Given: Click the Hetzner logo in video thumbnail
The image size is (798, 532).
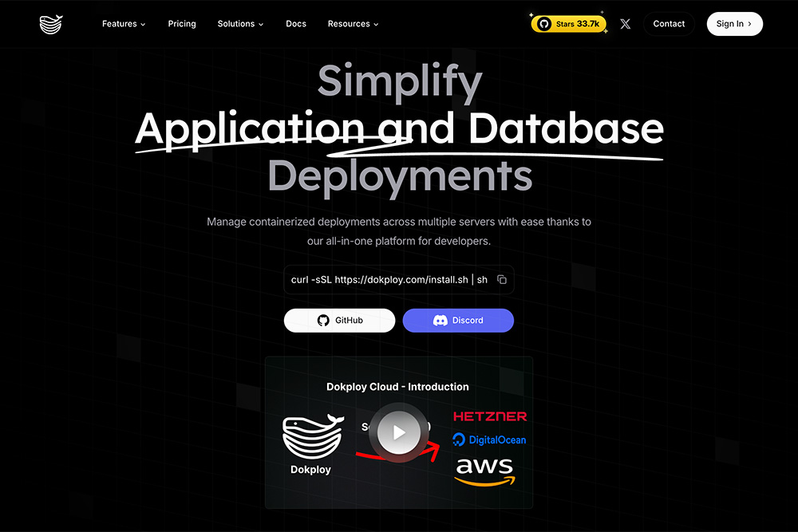Looking at the screenshot, I should 490,416.
